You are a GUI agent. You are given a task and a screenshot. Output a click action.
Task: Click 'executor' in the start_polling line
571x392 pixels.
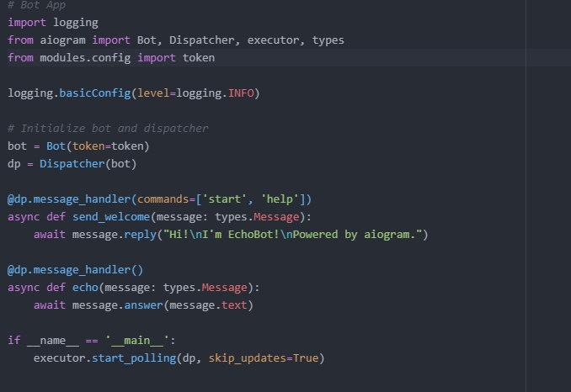[x=59, y=358]
